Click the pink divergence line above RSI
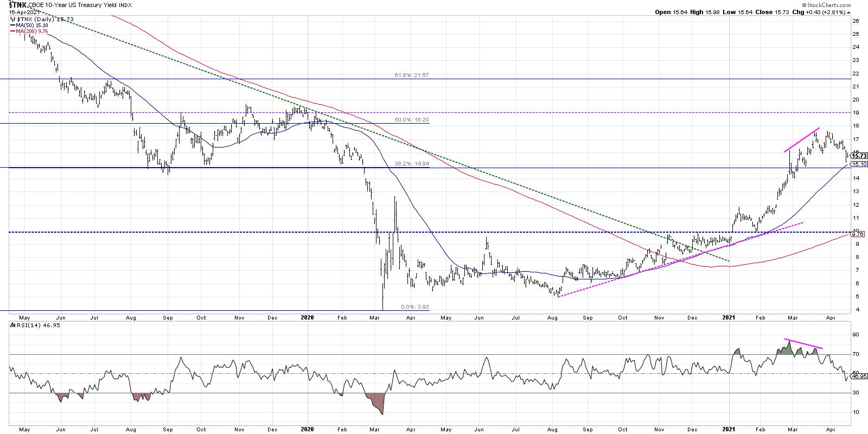868x434 pixels. 803,344
